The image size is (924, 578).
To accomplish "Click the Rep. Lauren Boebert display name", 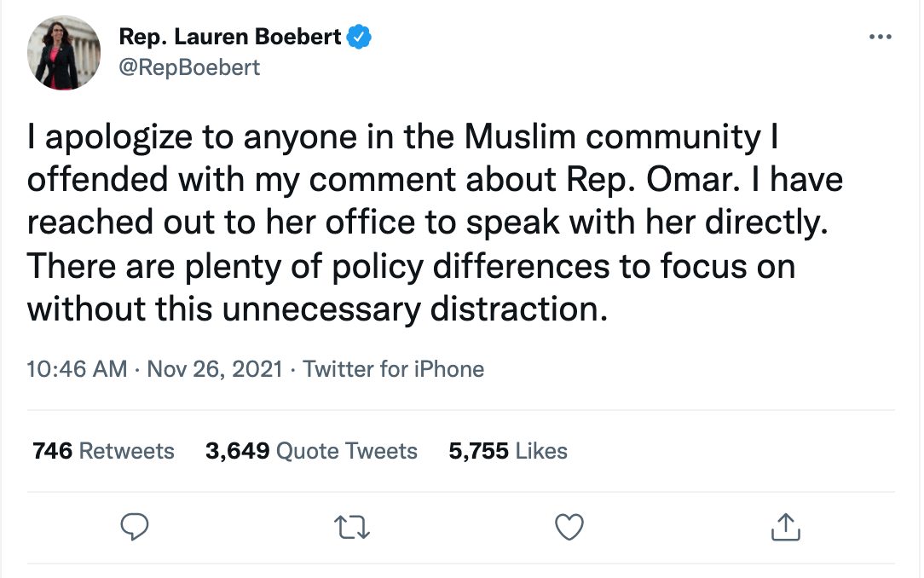I will tap(230, 37).
